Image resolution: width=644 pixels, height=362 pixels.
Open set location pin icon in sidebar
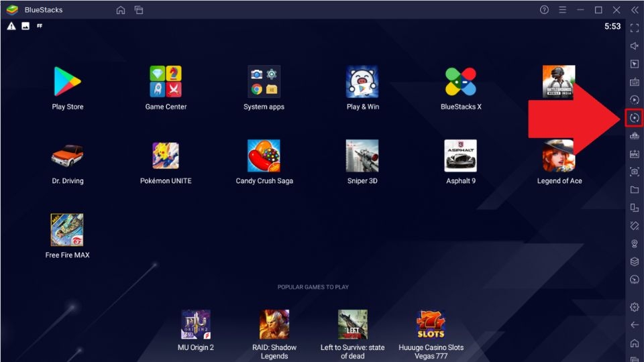(635, 244)
